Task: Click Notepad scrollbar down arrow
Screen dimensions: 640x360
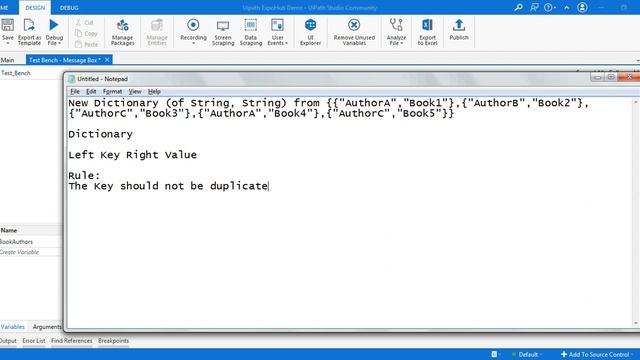Action: 636,324
